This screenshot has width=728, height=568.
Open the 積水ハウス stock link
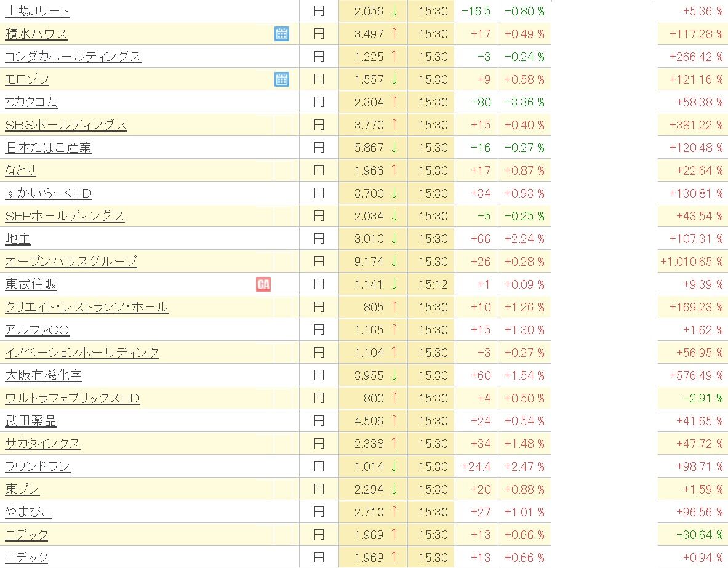point(36,34)
